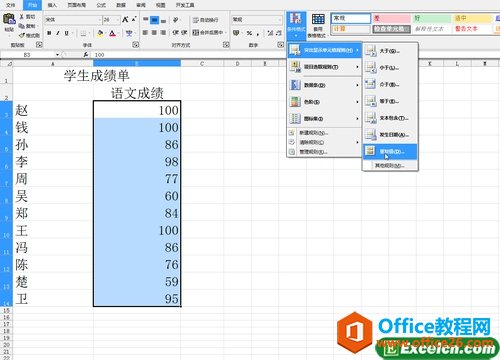Align text left

coord(145,33)
